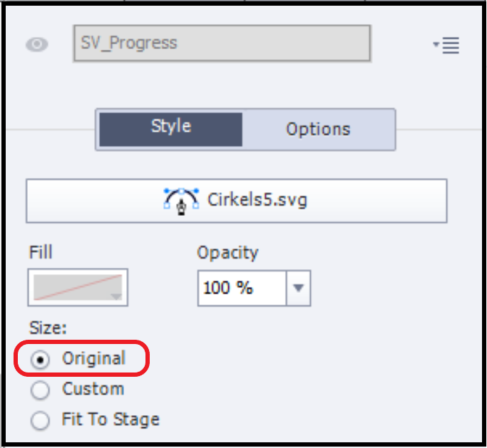Toggle the eye icon beside SV_Progress

[x=37, y=44]
